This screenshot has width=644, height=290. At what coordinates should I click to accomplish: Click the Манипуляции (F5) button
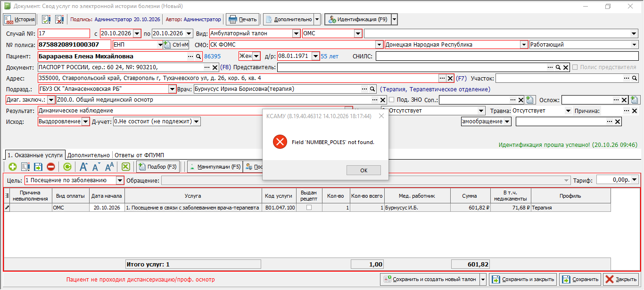[x=215, y=167]
